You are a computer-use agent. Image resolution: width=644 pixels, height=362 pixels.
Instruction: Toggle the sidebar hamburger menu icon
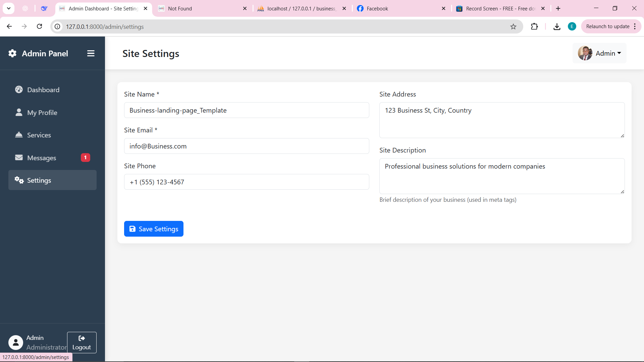tap(91, 54)
